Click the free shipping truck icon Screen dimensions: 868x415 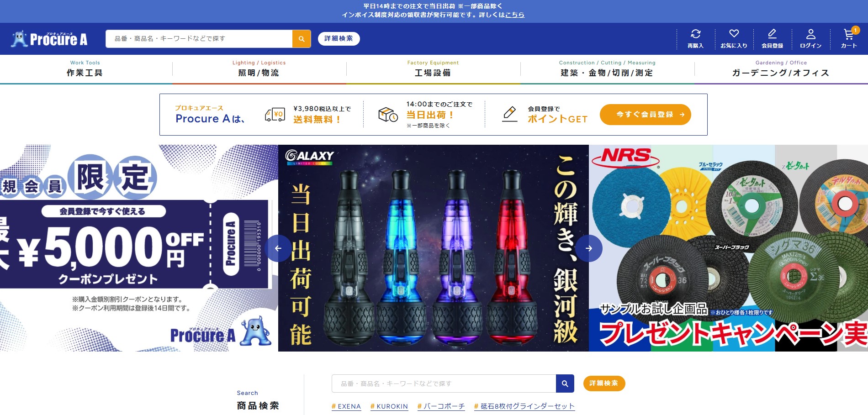point(275,115)
